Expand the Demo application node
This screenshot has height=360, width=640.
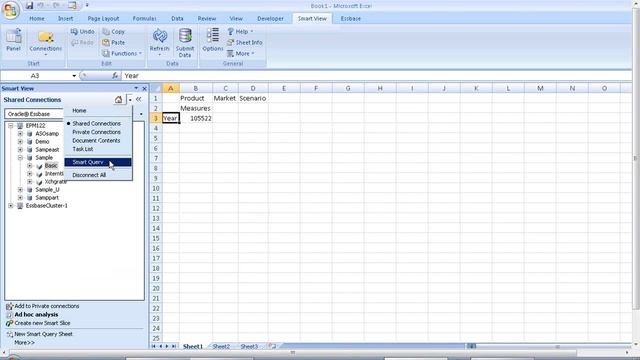[20, 142]
